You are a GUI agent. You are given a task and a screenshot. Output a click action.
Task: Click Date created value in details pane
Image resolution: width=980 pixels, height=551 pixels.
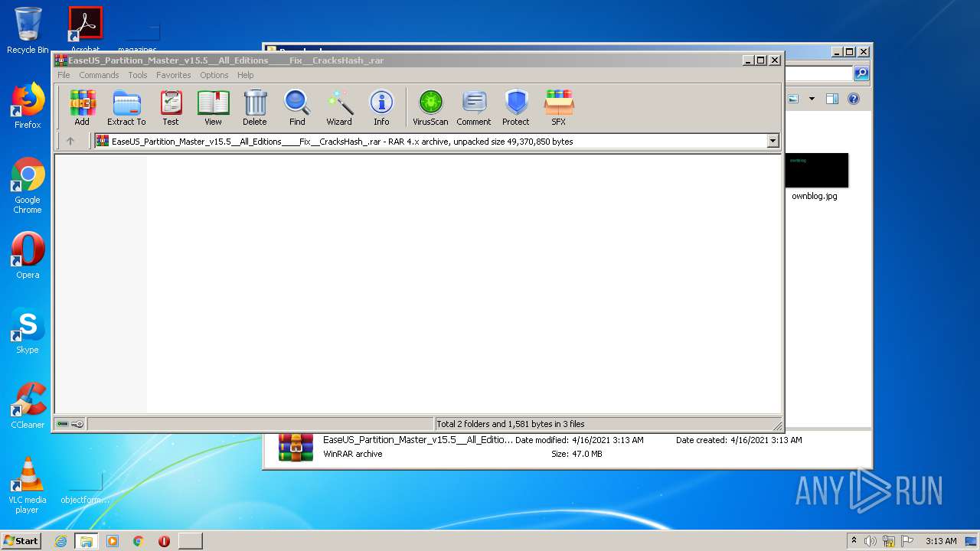point(766,440)
